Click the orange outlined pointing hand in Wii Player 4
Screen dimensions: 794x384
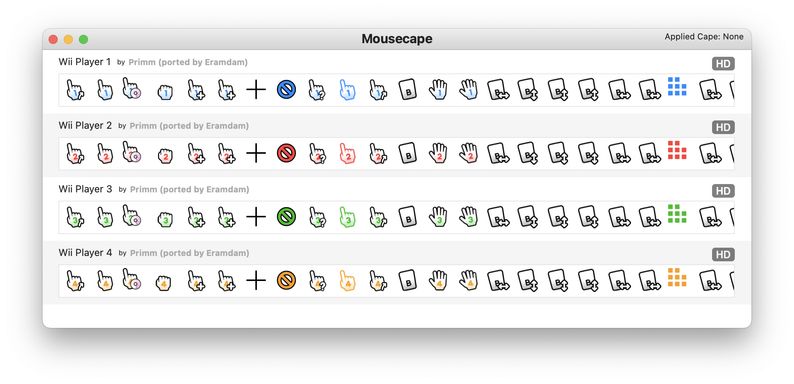(347, 280)
